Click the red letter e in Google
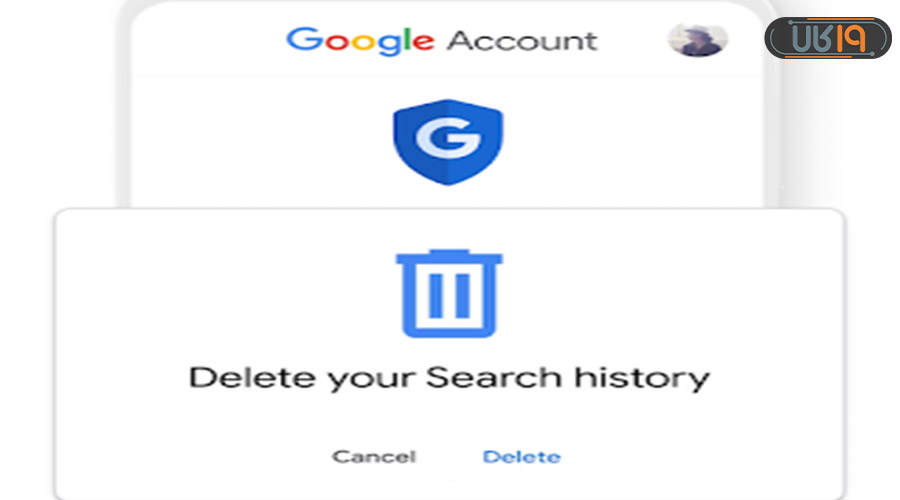The height and width of the screenshot is (500, 900). pos(423,42)
